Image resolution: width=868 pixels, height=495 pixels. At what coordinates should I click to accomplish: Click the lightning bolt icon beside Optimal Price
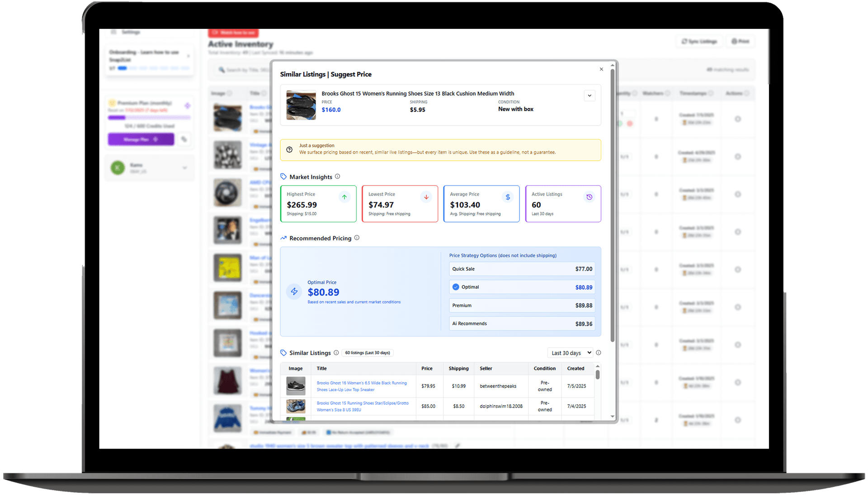coord(294,291)
